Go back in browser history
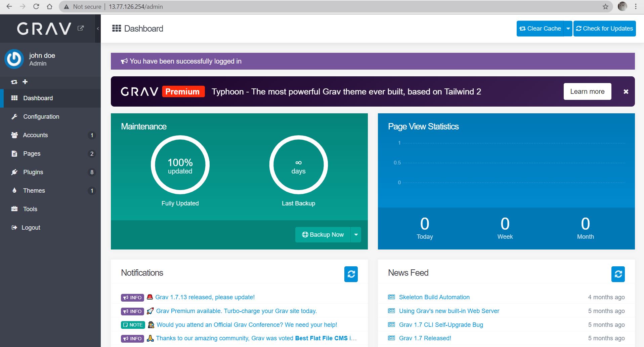The height and width of the screenshot is (347, 644). (9, 6)
